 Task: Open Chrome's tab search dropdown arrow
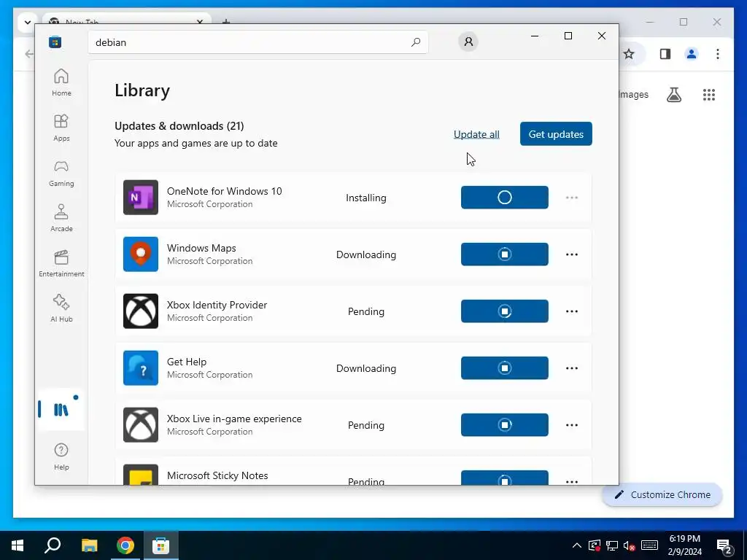[x=27, y=22]
